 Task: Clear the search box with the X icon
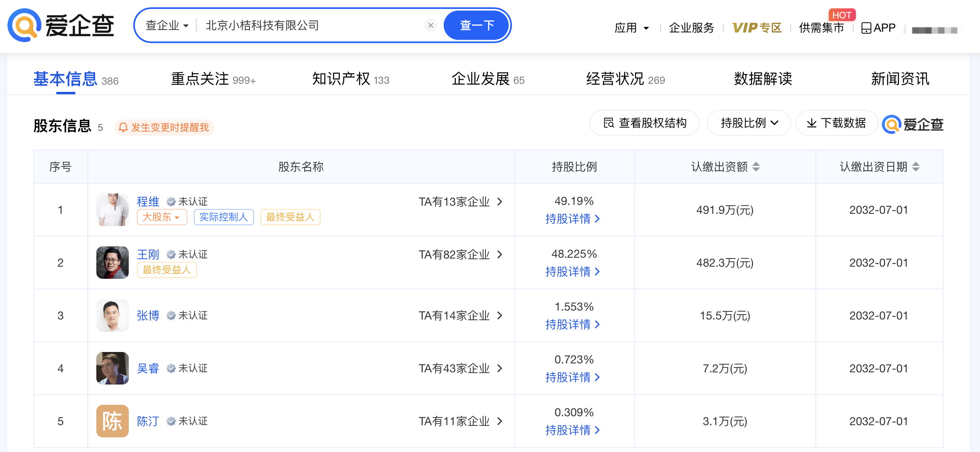[x=431, y=25]
